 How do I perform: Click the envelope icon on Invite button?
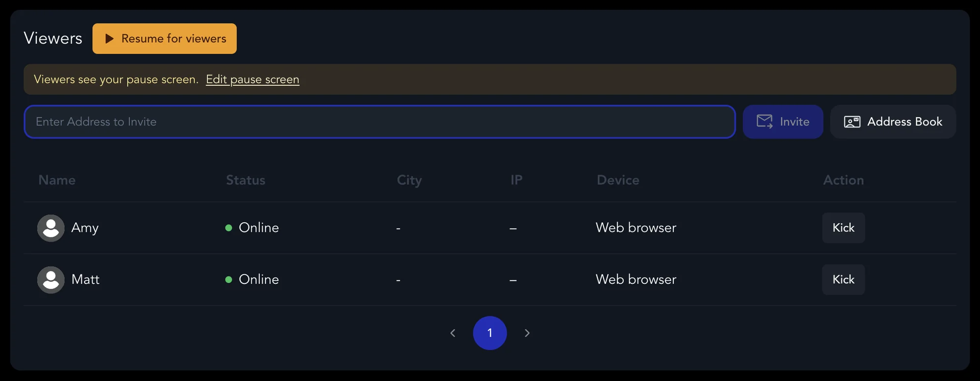[764, 121]
